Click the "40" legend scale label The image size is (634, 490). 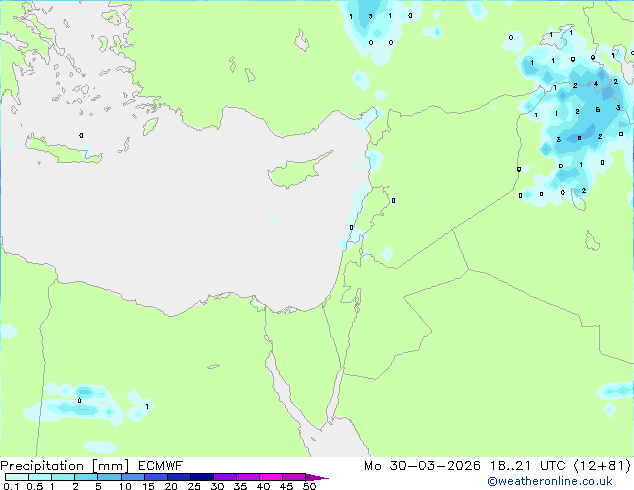[263, 486]
